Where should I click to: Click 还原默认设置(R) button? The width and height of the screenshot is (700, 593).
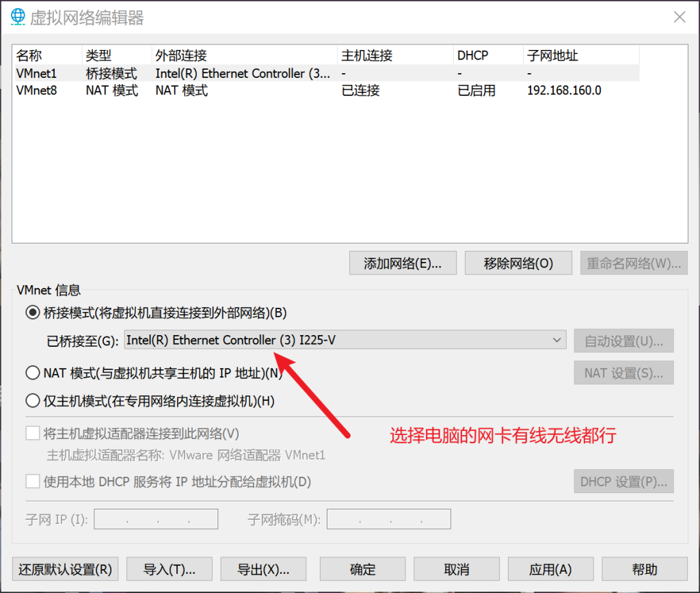coord(65,569)
